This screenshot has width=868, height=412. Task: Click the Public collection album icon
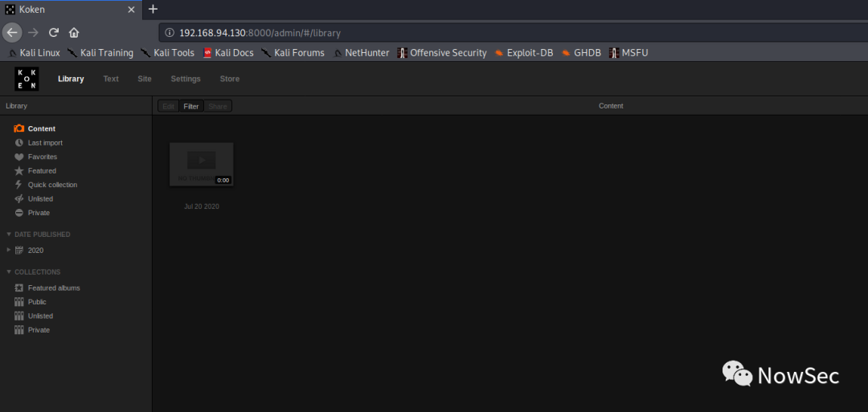click(18, 302)
